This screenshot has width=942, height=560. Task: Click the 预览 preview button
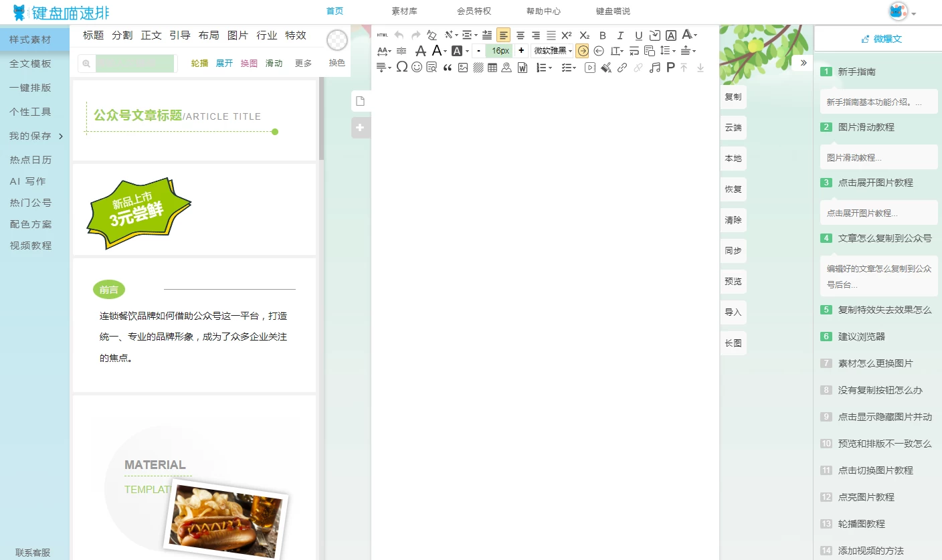(x=733, y=282)
